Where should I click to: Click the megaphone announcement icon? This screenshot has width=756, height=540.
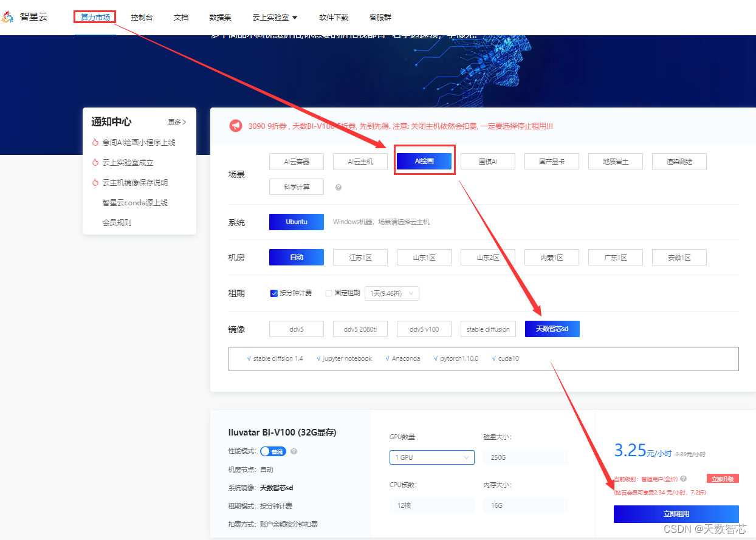click(236, 126)
